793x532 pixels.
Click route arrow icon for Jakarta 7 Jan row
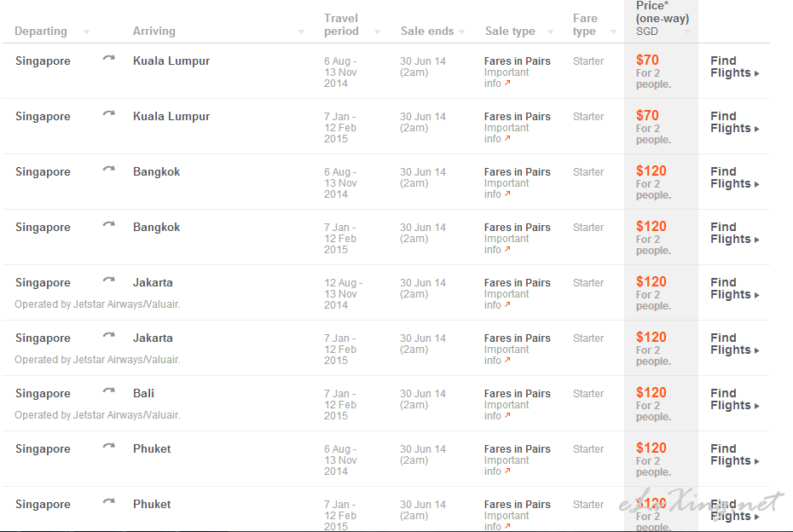tap(108, 337)
